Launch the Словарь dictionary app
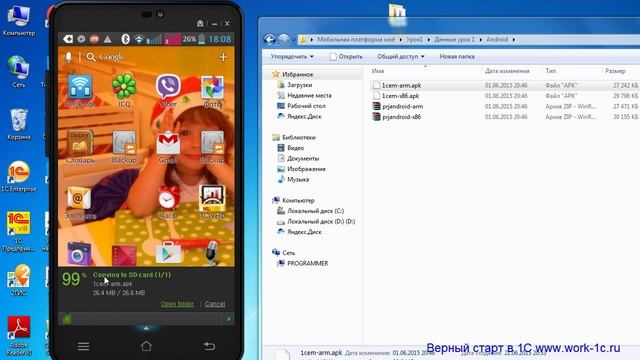Image resolution: width=640 pixels, height=360 pixels. [80, 143]
